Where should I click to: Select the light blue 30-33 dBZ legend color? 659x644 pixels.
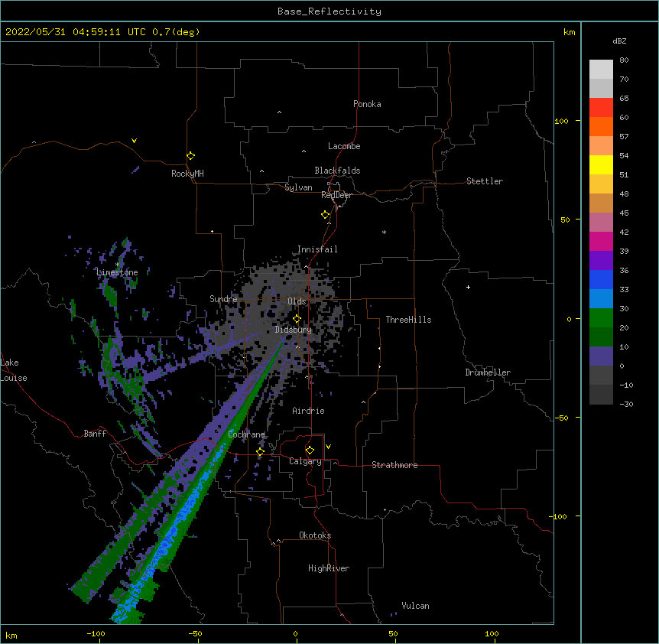click(601, 299)
